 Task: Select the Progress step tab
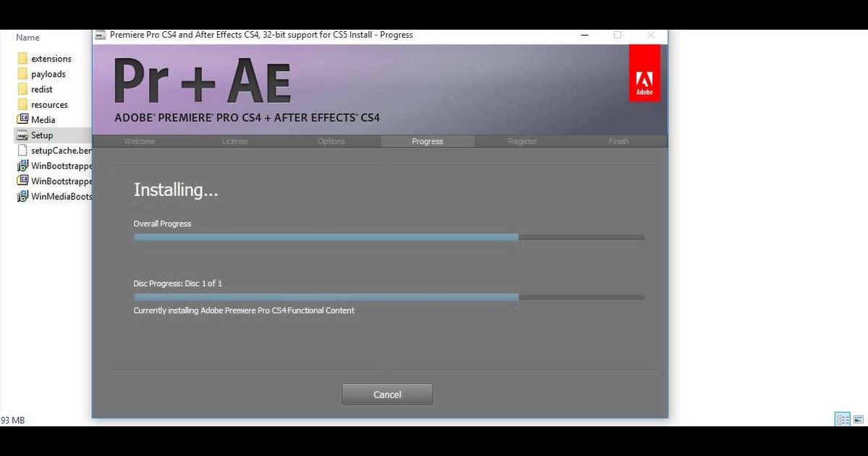click(427, 141)
